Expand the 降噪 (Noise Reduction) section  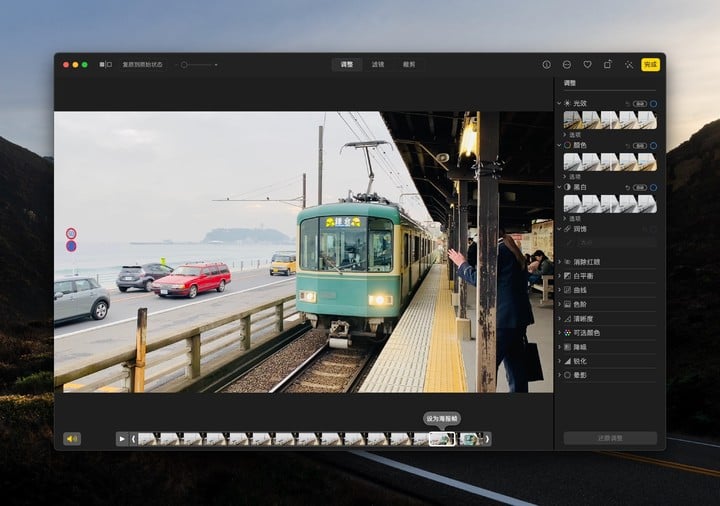pyautogui.click(x=580, y=346)
